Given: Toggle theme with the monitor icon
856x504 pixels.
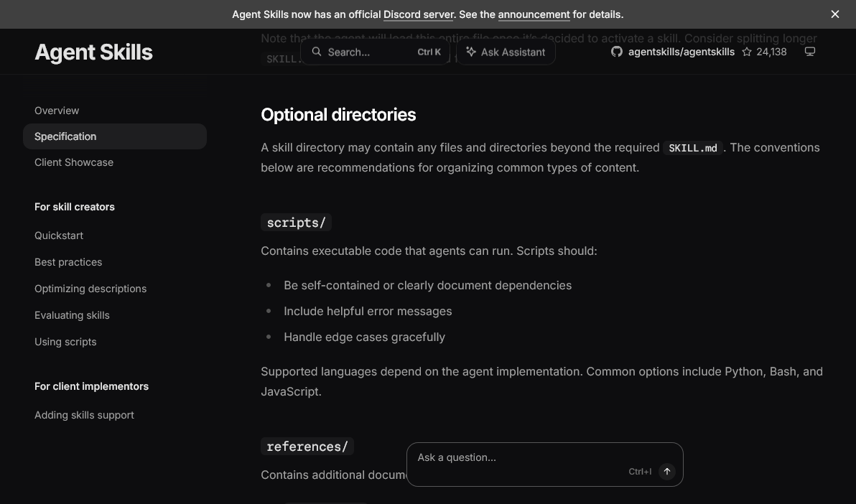Looking at the screenshot, I should click(810, 52).
